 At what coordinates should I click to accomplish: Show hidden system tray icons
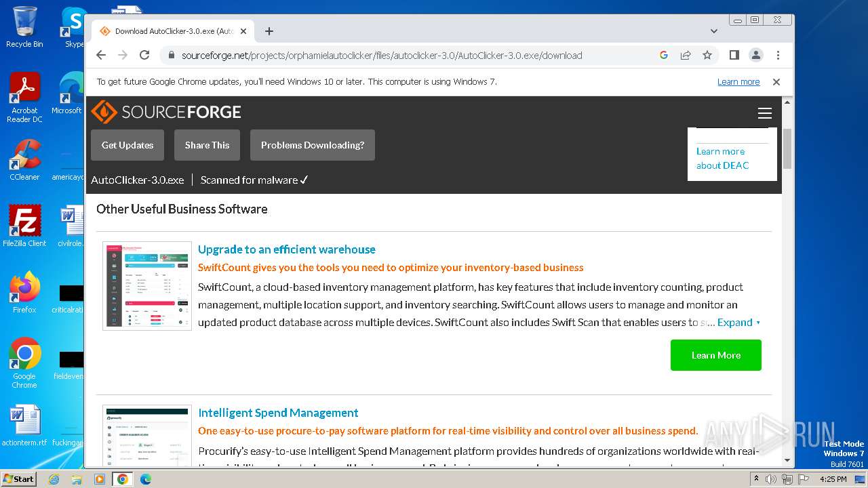point(757,479)
